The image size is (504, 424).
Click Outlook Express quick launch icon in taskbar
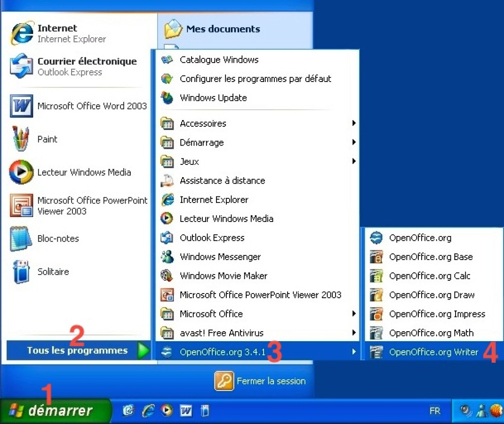pyautogui.click(x=128, y=410)
